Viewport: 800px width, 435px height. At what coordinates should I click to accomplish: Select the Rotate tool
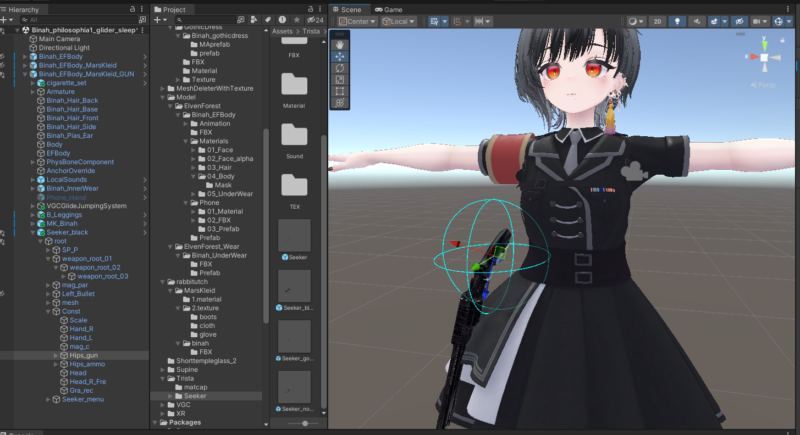pyautogui.click(x=339, y=68)
